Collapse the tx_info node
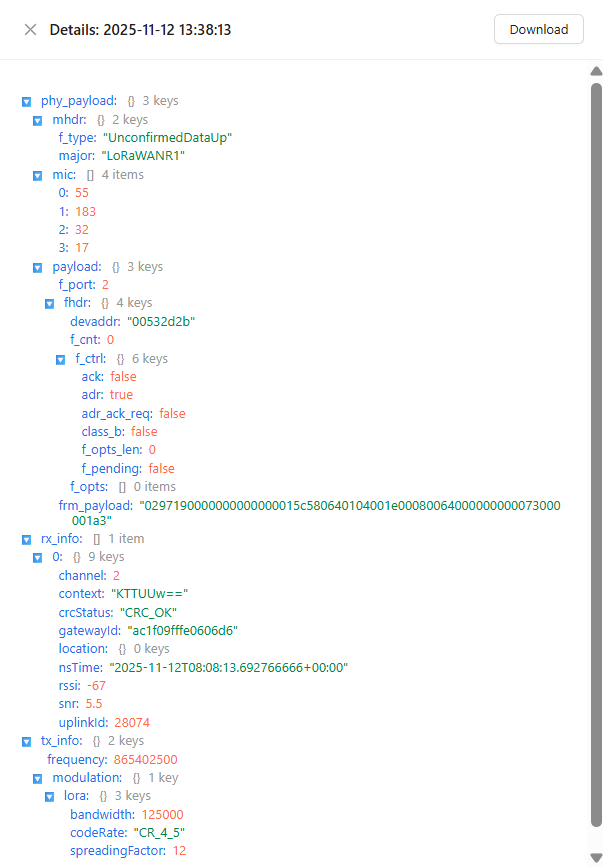603x867 pixels. pos(26,742)
